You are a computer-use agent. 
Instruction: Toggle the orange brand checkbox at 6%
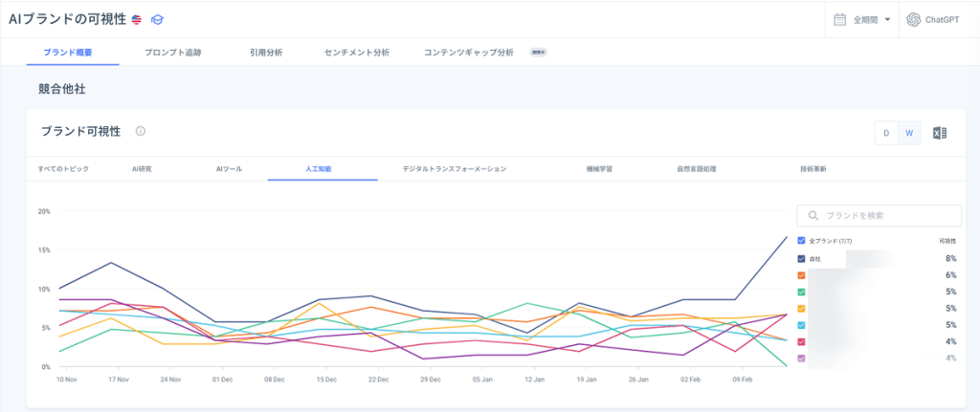point(802,275)
